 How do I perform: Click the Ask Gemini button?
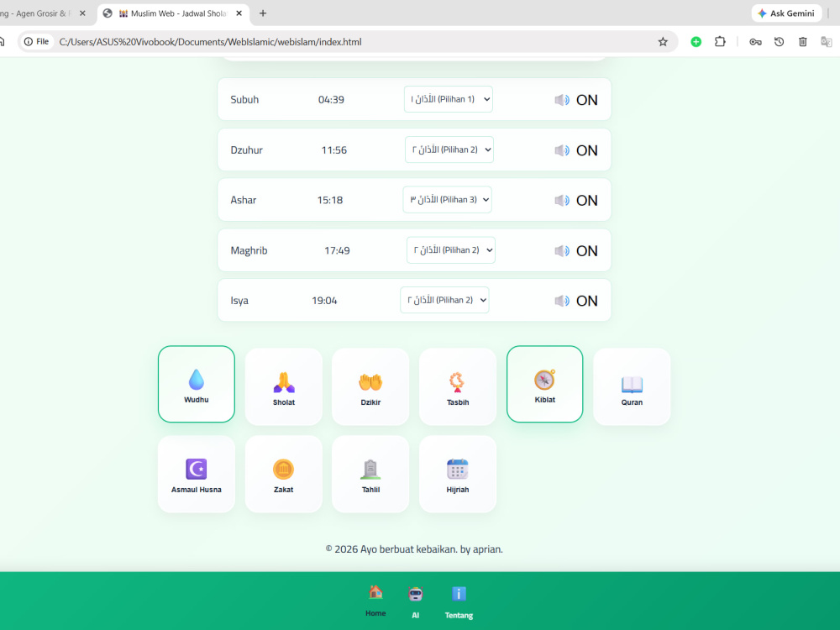tap(786, 13)
